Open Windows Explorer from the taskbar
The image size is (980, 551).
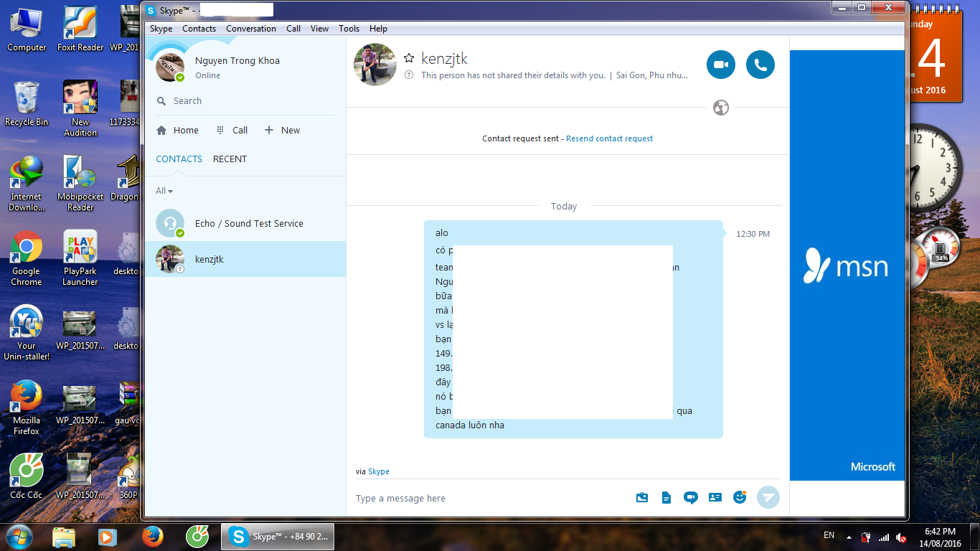64,537
